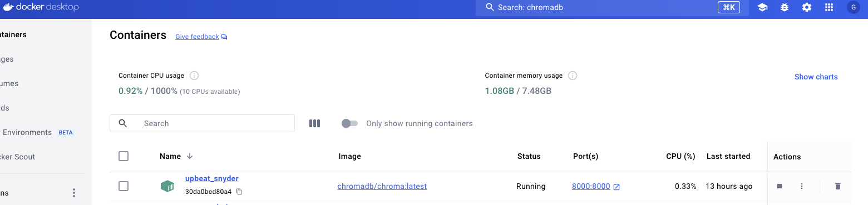Open Docker Scout in the sidebar
Viewport: 868px width, 205px height.
(17, 157)
